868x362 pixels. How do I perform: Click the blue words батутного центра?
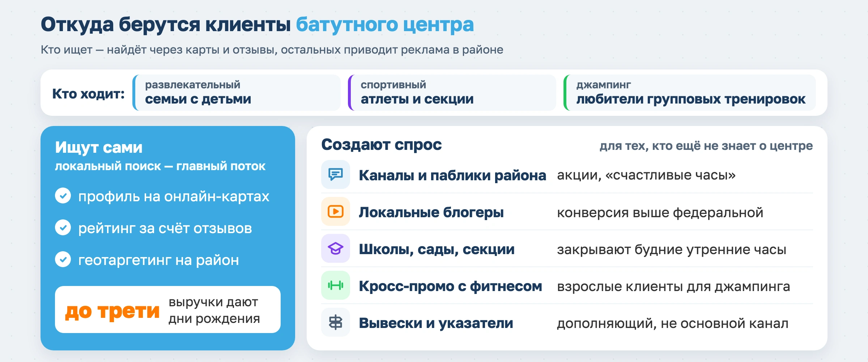click(x=385, y=25)
